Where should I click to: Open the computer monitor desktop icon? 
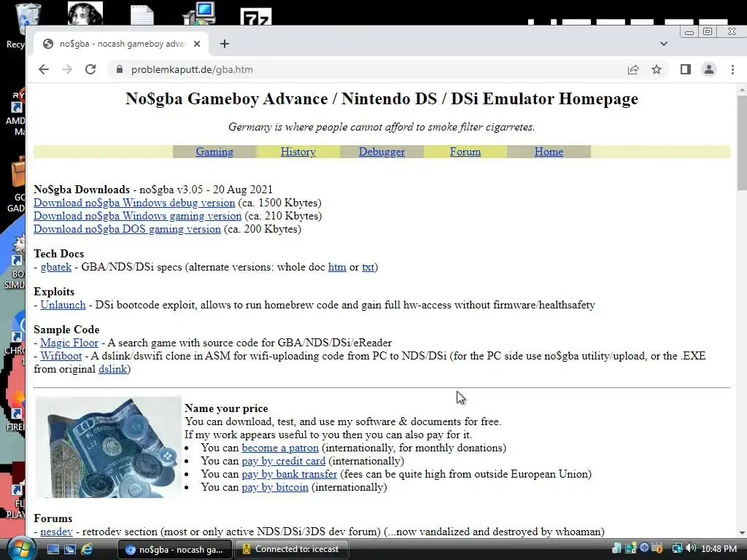pos(200,13)
